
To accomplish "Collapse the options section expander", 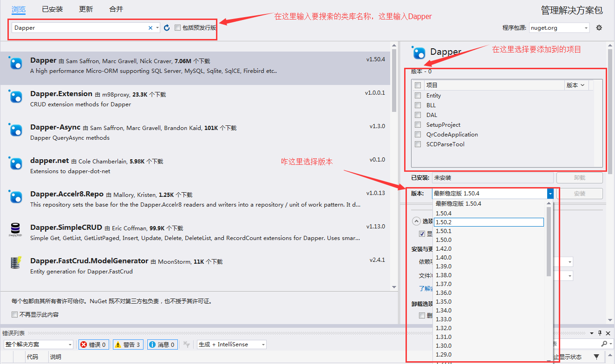I will [x=416, y=221].
